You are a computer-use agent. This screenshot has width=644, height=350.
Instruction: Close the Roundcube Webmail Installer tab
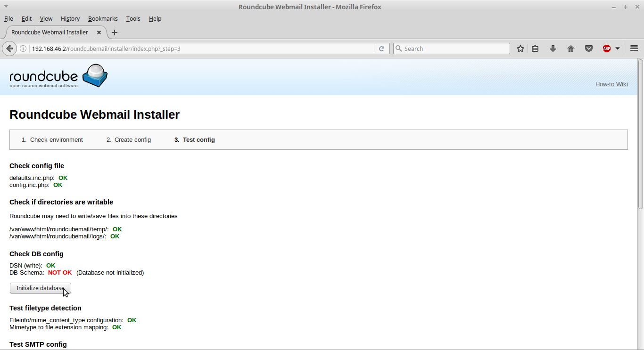tap(99, 33)
